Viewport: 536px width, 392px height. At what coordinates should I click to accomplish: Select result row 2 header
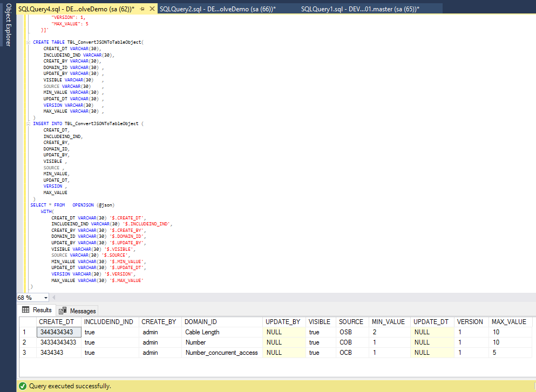tap(28, 342)
